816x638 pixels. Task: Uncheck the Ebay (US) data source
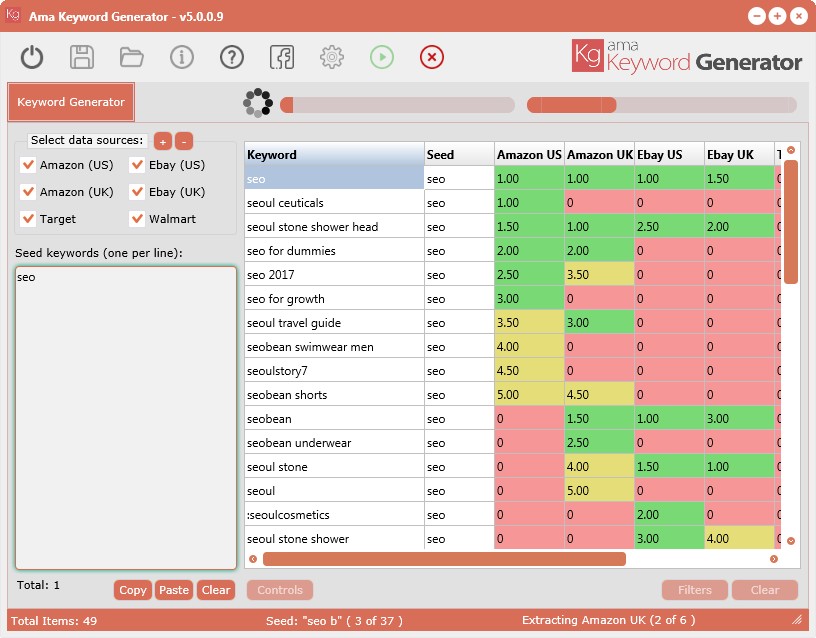click(x=137, y=165)
